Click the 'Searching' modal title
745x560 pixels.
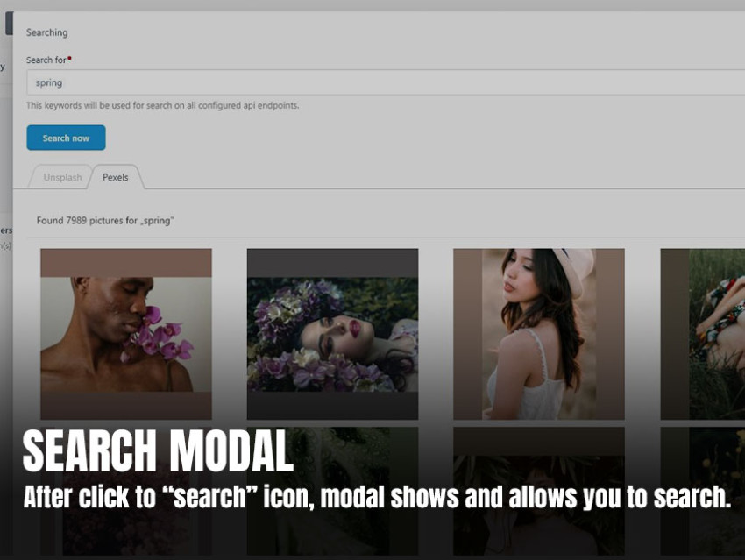click(47, 32)
